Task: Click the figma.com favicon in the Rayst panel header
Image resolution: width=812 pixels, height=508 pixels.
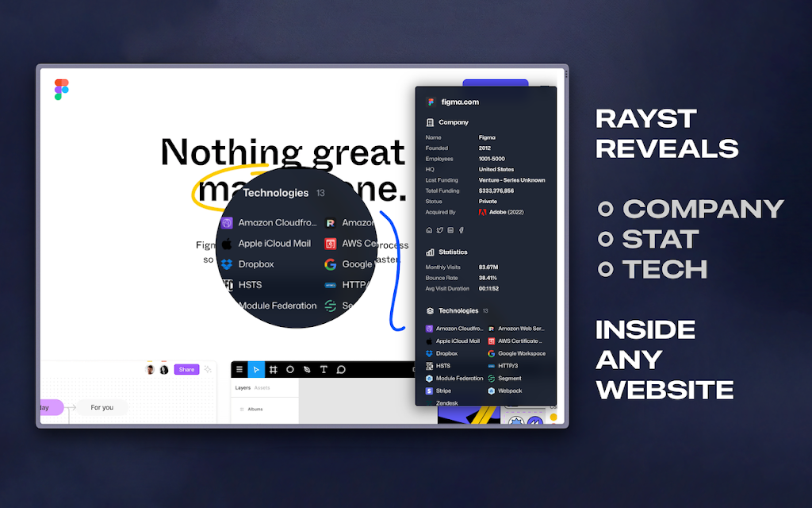Action: point(431,102)
